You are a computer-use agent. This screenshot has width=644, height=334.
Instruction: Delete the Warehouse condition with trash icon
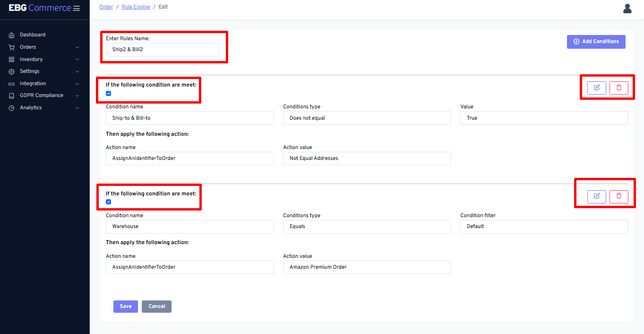618,196
